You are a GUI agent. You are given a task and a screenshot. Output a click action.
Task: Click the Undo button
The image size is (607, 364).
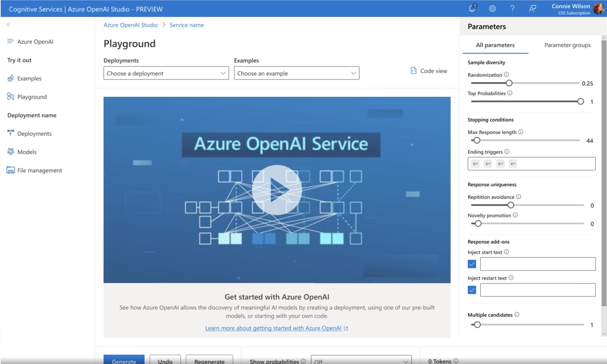click(165, 359)
